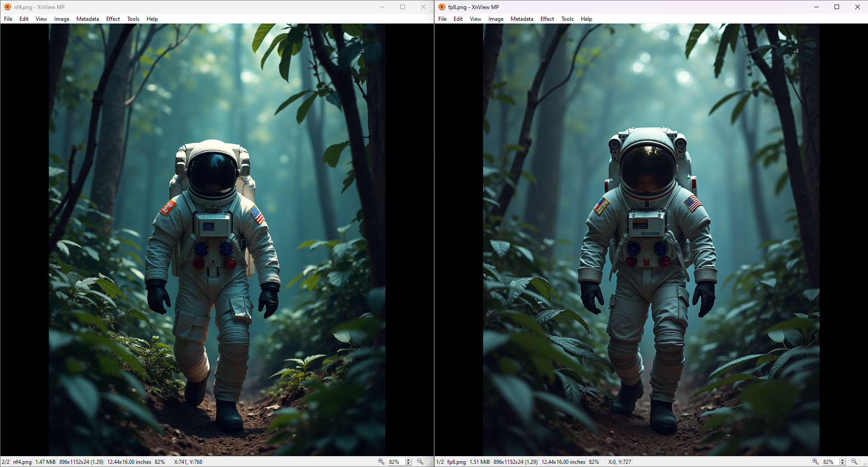Click the 82% zoom field in fp8.png window
Screen dimensions: 868x467
(x=830, y=462)
